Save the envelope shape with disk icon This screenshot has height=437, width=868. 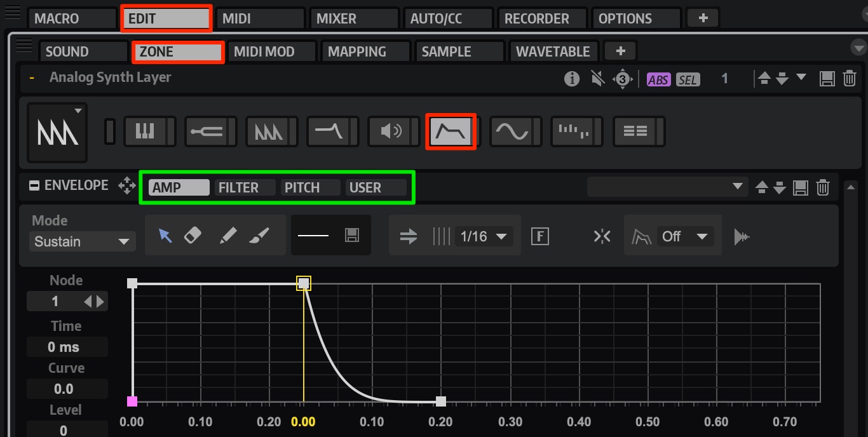click(351, 236)
